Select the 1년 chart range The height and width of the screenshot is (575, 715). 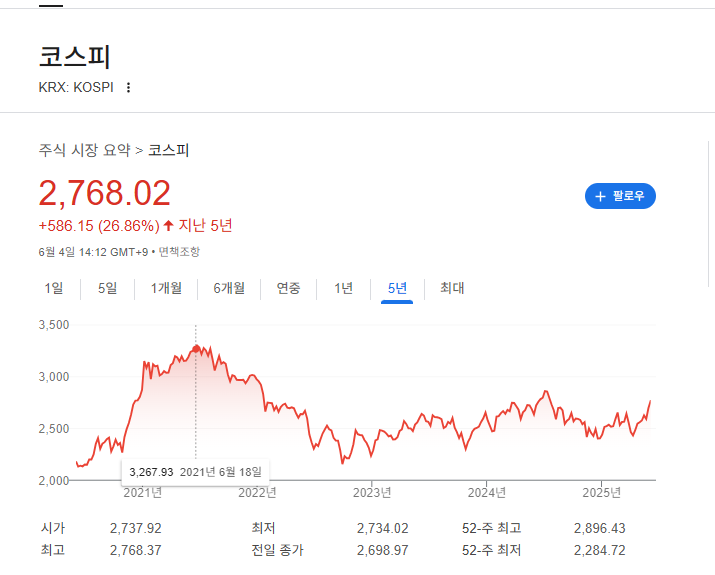343,288
